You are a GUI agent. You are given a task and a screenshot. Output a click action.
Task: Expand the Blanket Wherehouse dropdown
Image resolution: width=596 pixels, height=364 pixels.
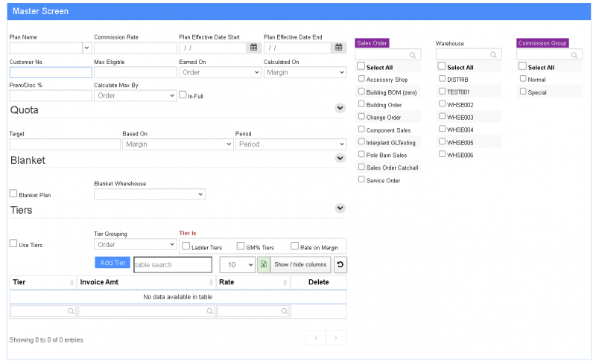[149, 194]
